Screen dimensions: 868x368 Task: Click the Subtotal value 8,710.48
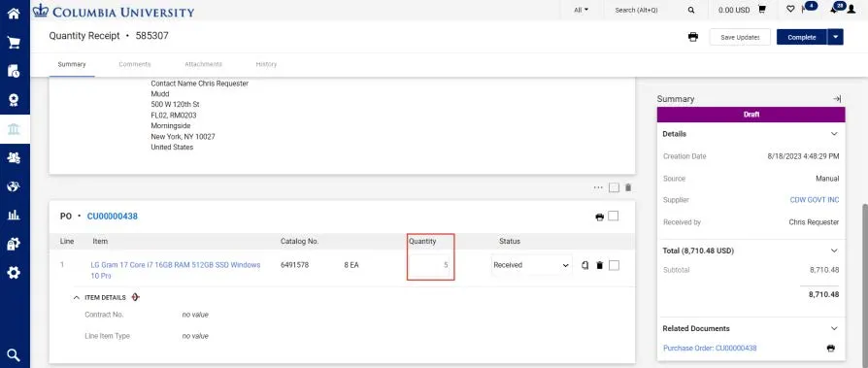[x=823, y=270]
